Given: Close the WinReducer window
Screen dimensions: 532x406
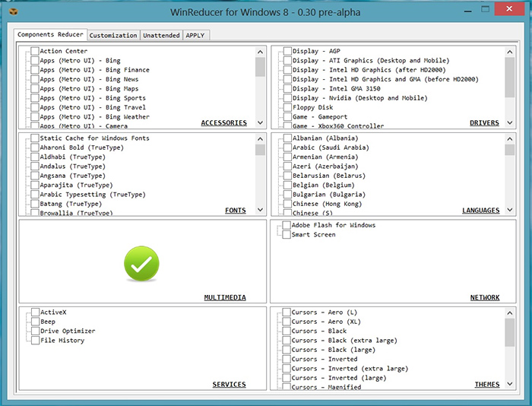Looking at the screenshot, I should click(509, 9).
